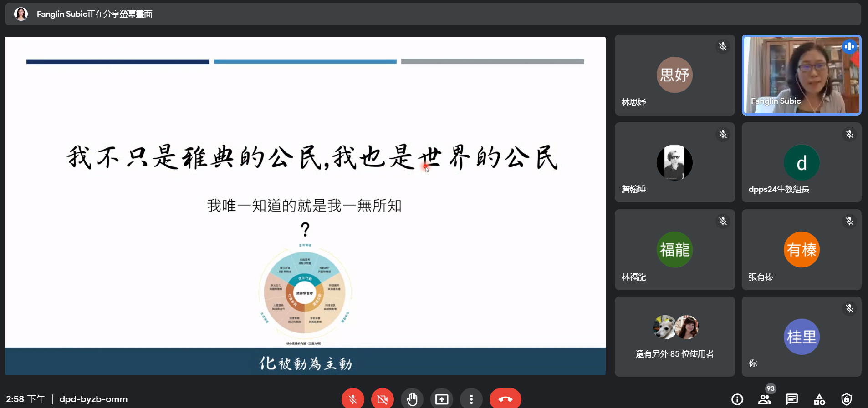Viewport: 868px width, 408px height.
Task: Open the activities panel
Action: tap(819, 399)
